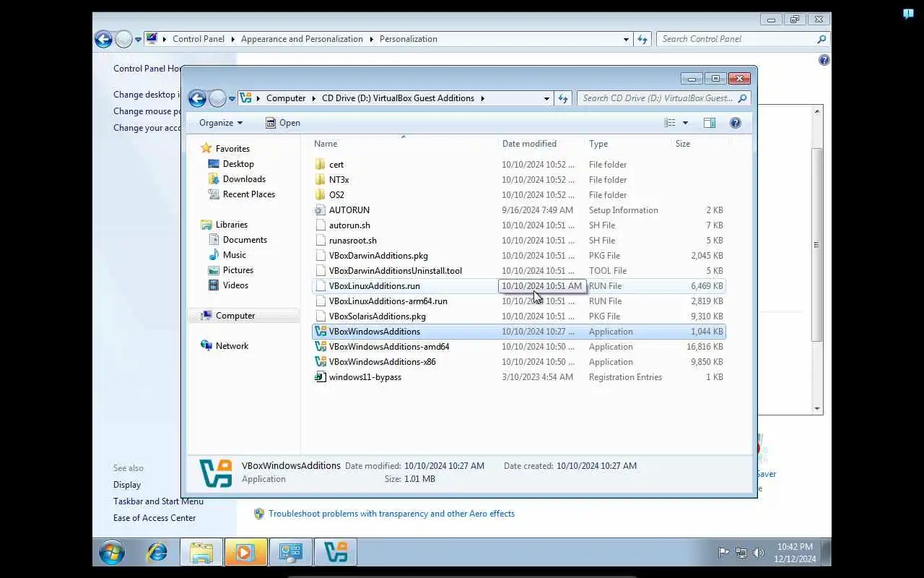Screen dimensions: 924x578
Task: Open the Music library
Action: (235, 255)
